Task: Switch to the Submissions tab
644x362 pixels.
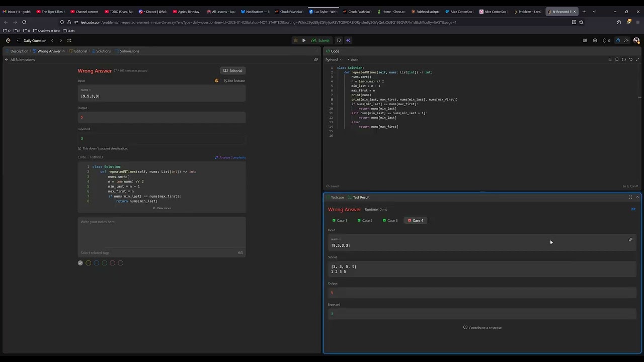Action: [127, 51]
